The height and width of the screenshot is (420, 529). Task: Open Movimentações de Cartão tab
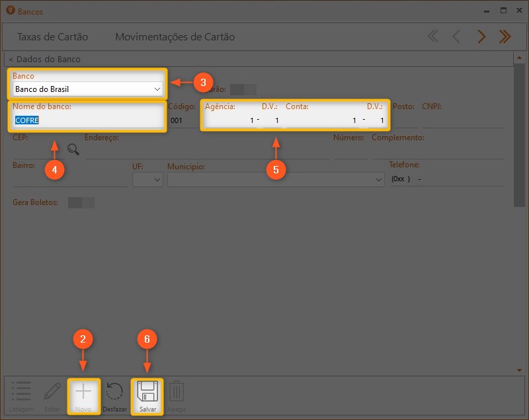coord(175,37)
